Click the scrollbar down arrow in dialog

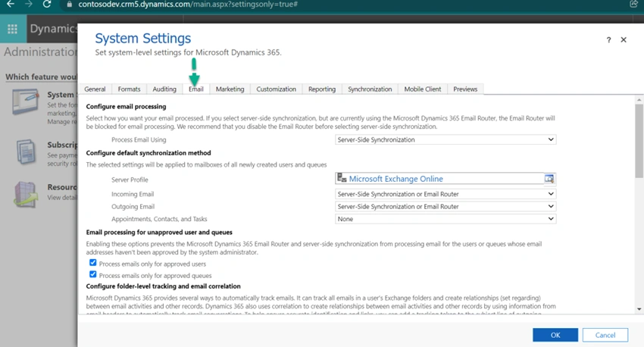(x=639, y=309)
